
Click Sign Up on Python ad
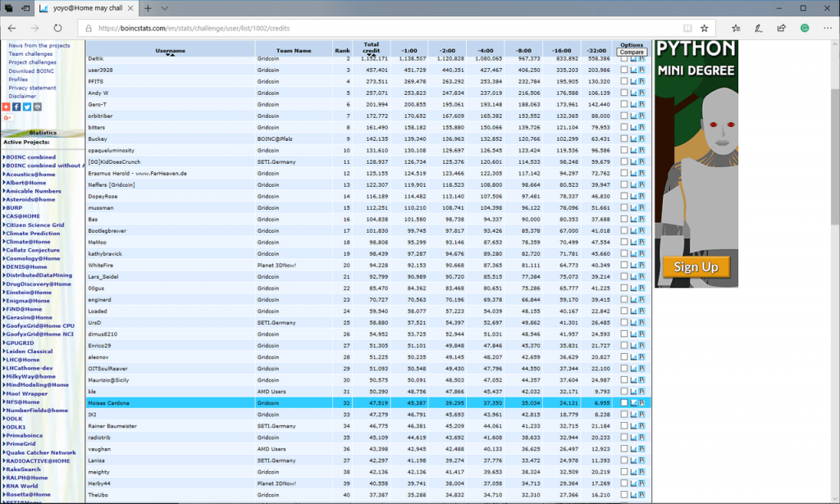696,266
